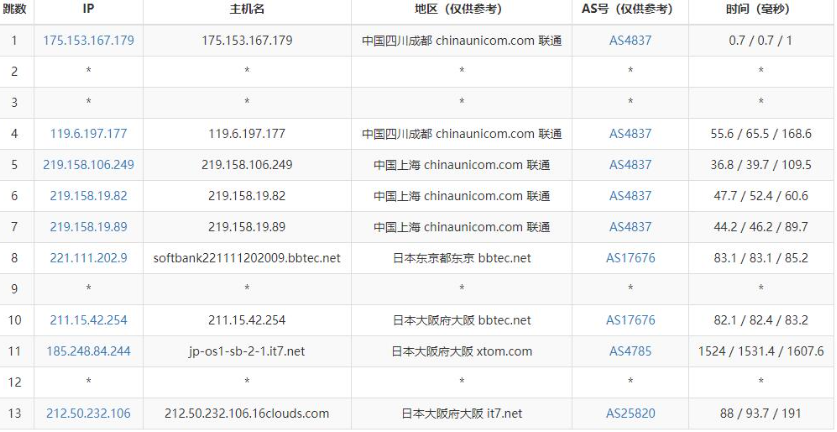The image size is (837, 432).
Task: Select the 1524 / 1531.4 / 1607.6 time cell
Action: [762, 351]
